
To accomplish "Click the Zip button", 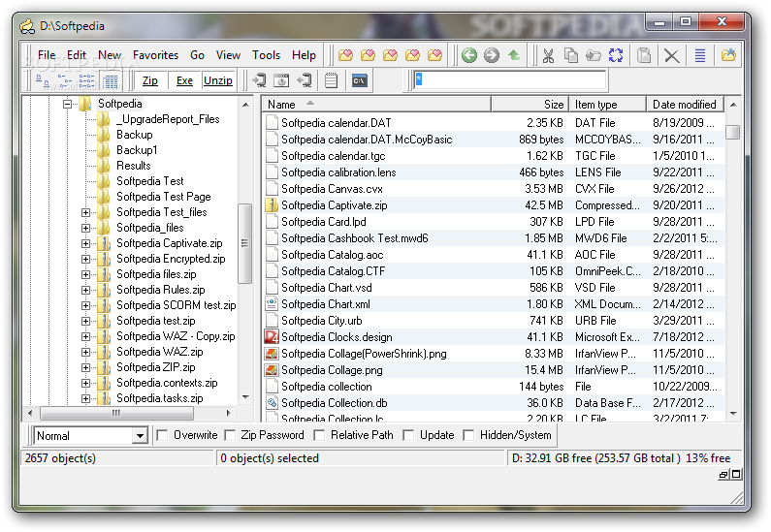I will pos(150,80).
